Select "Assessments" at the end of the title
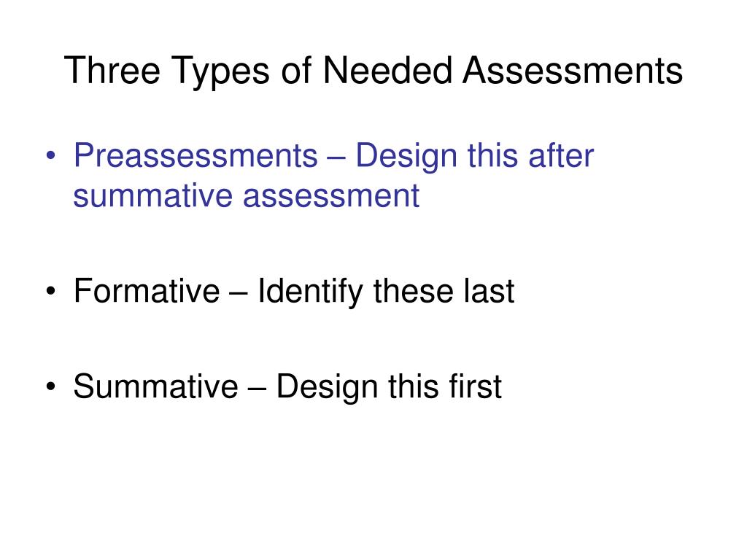747x560 pixels. coord(572,71)
